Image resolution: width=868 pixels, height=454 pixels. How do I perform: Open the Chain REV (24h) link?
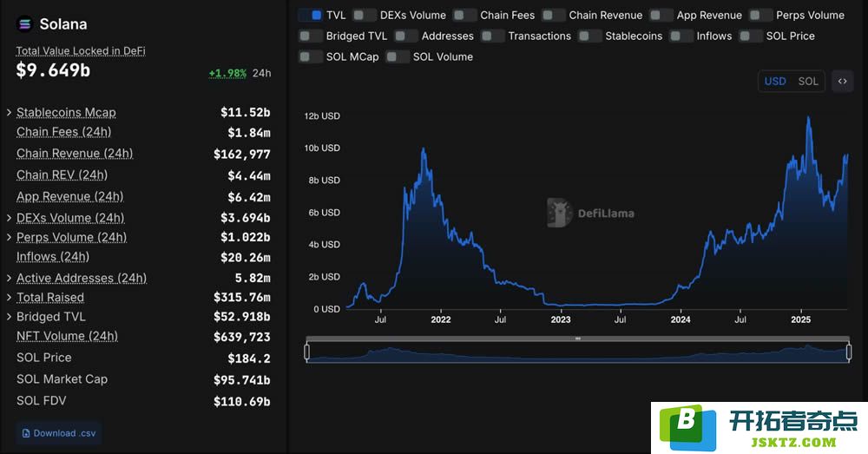tap(62, 175)
